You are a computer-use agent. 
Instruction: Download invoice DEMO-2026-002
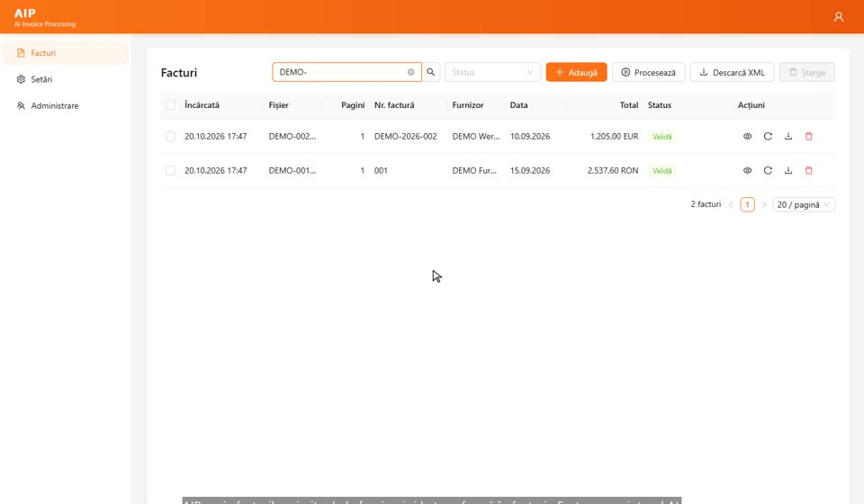(788, 136)
